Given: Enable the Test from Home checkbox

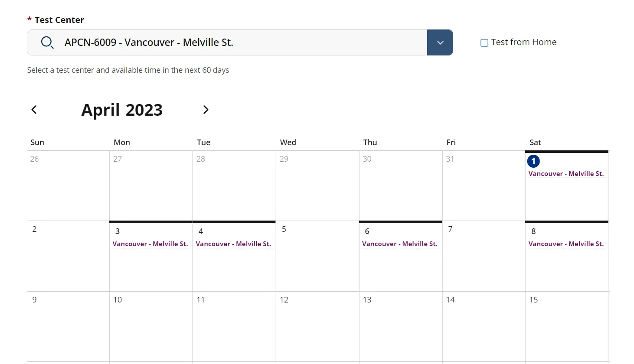Looking at the screenshot, I should [484, 43].
